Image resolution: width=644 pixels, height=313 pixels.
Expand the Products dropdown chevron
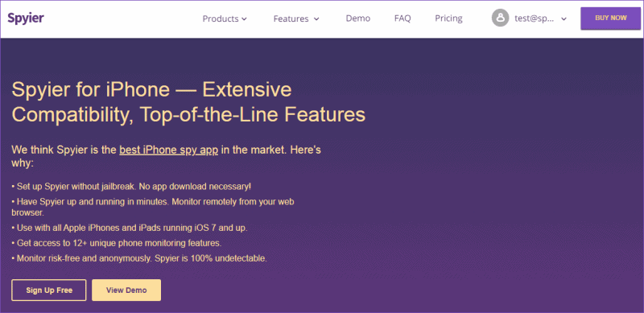click(x=245, y=19)
